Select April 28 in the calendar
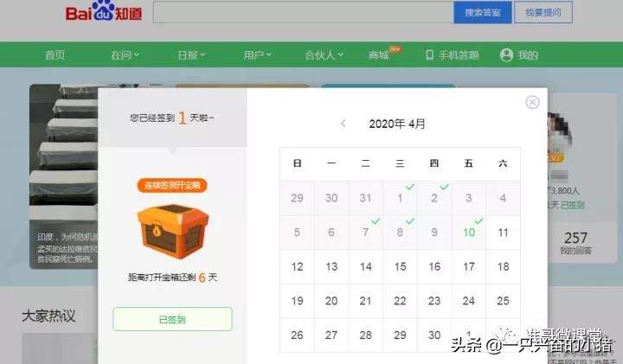Screen dimensions: 623x364 365,335
